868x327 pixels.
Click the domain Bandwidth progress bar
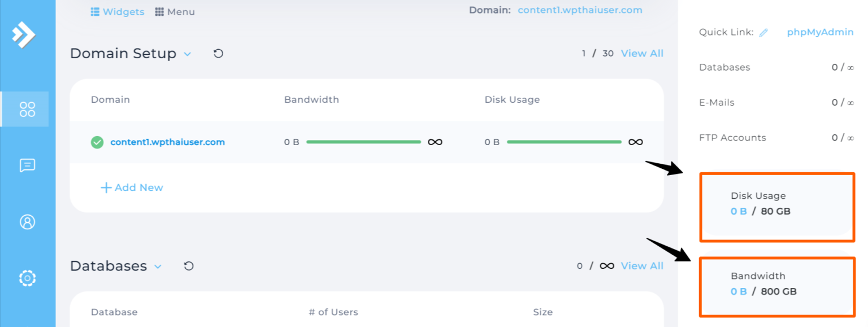[364, 142]
